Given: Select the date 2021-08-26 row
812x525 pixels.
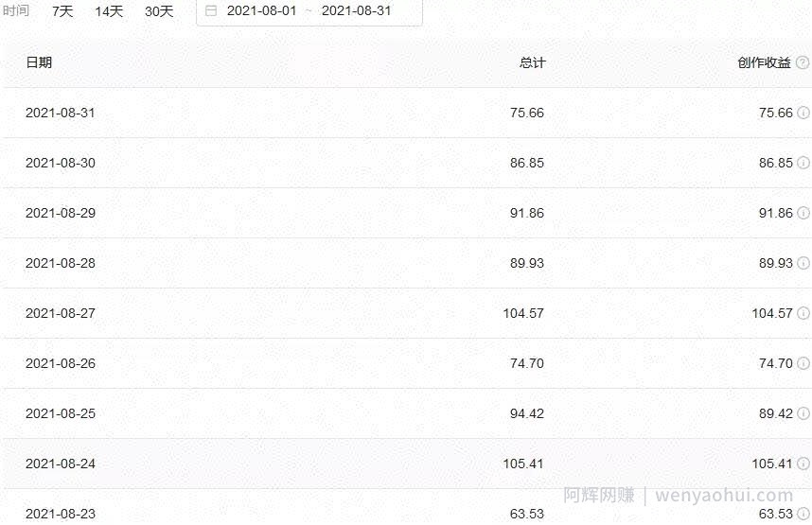Looking at the screenshot, I should pyautogui.click(x=406, y=363).
